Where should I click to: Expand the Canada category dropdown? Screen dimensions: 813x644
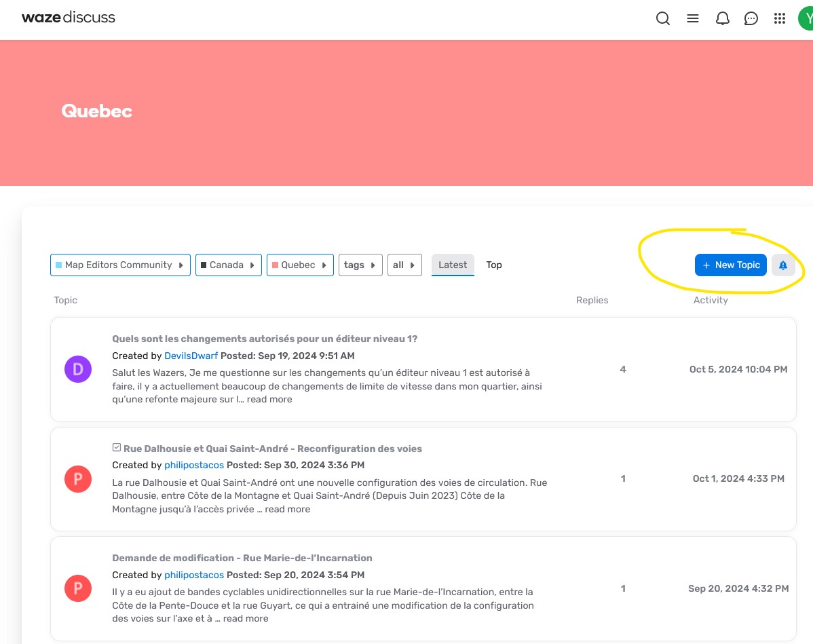click(x=229, y=265)
